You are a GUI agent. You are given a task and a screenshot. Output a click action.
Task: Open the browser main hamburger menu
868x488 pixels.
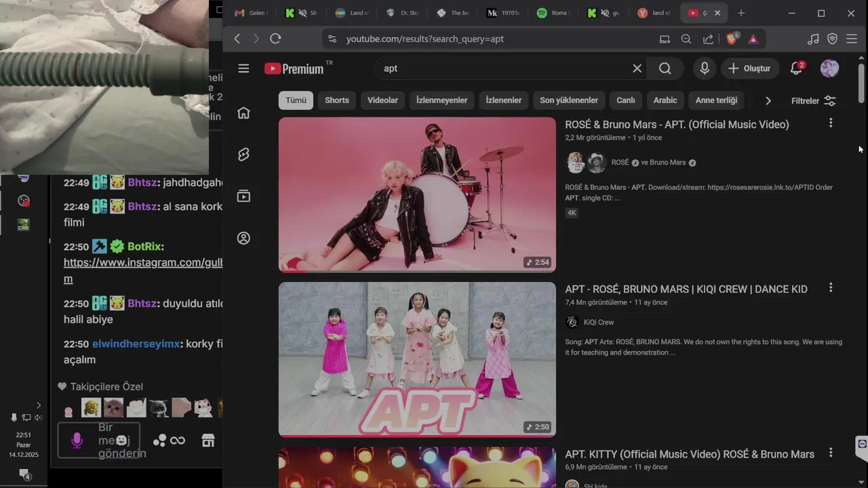[852, 39]
